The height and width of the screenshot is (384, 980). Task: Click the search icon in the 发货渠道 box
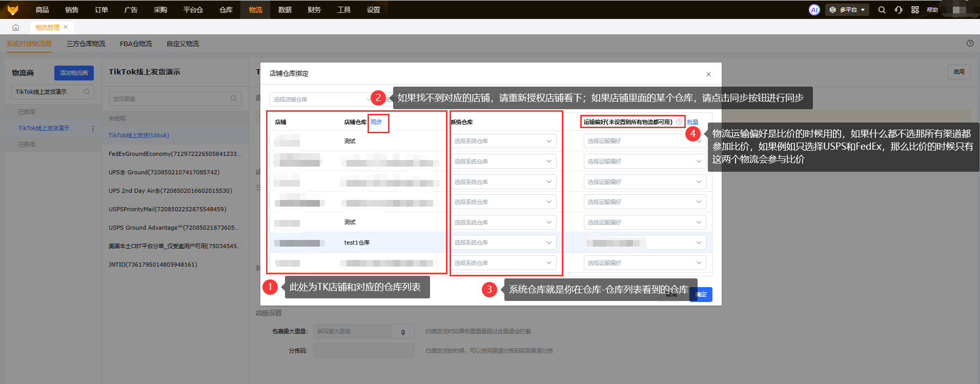(x=233, y=98)
